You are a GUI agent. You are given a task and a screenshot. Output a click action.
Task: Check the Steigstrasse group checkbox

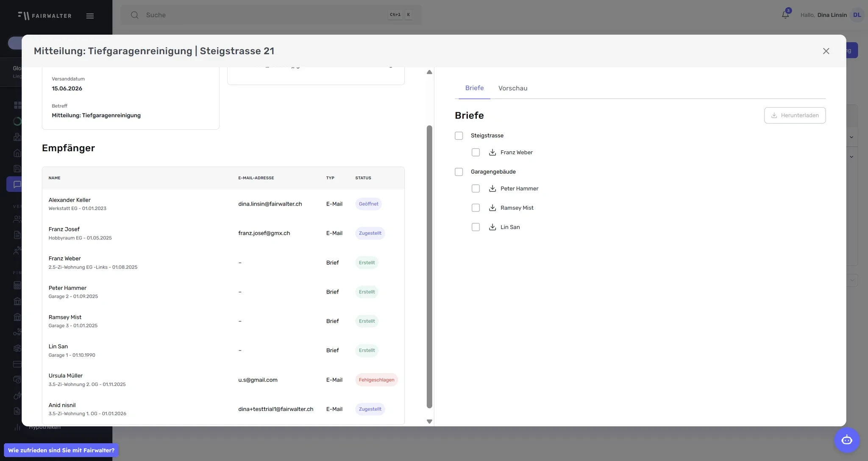tap(459, 136)
